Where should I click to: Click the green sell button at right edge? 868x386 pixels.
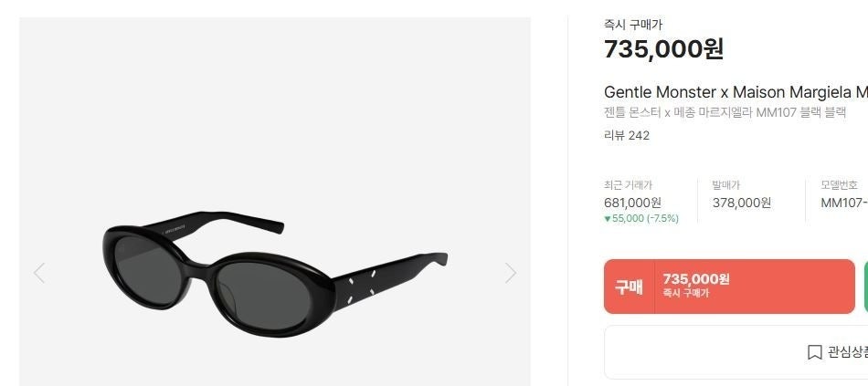pyautogui.click(x=866, y=287)
